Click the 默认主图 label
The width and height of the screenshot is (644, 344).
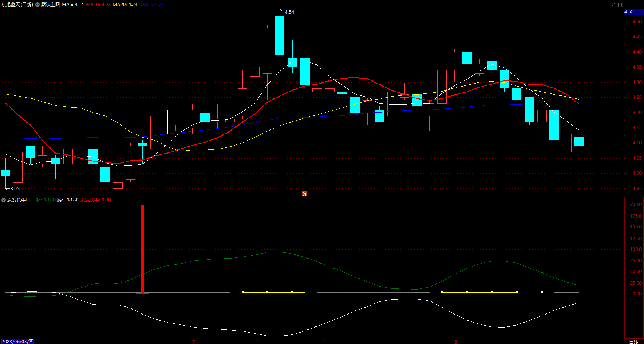[x=51, y=5]
